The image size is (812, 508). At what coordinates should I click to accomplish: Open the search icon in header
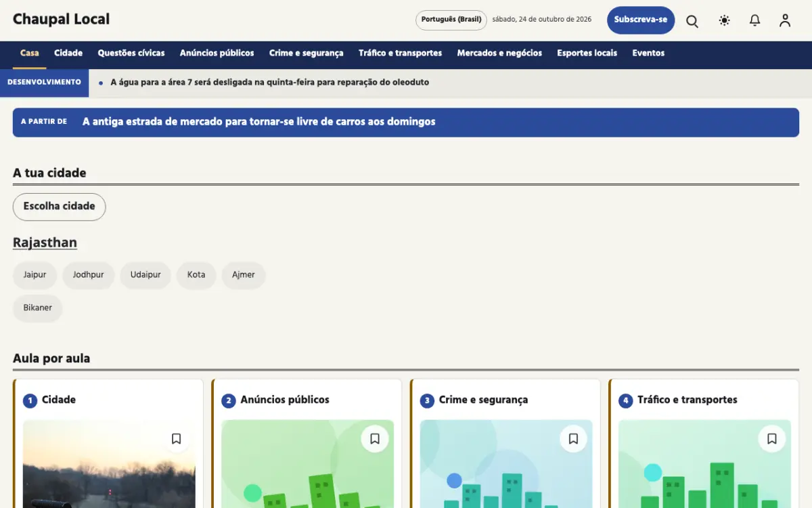click(x=692, y=21)
